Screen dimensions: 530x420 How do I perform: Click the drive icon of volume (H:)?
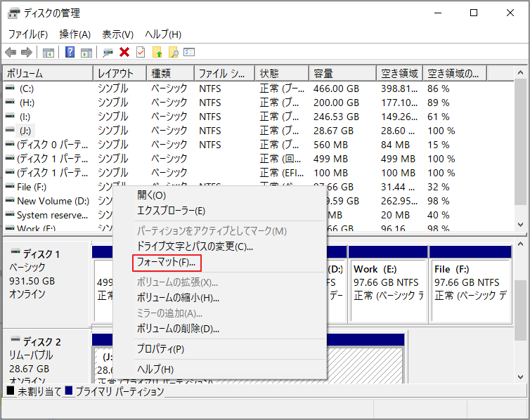(x=10, y=102)
